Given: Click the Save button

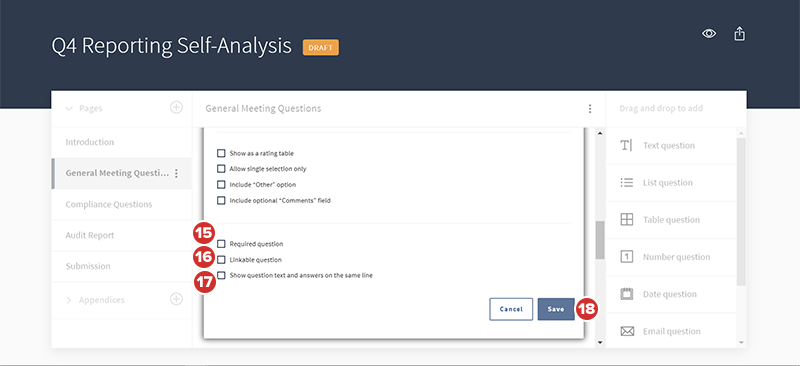Looking at the screenshot, I should tap(556, 309).
